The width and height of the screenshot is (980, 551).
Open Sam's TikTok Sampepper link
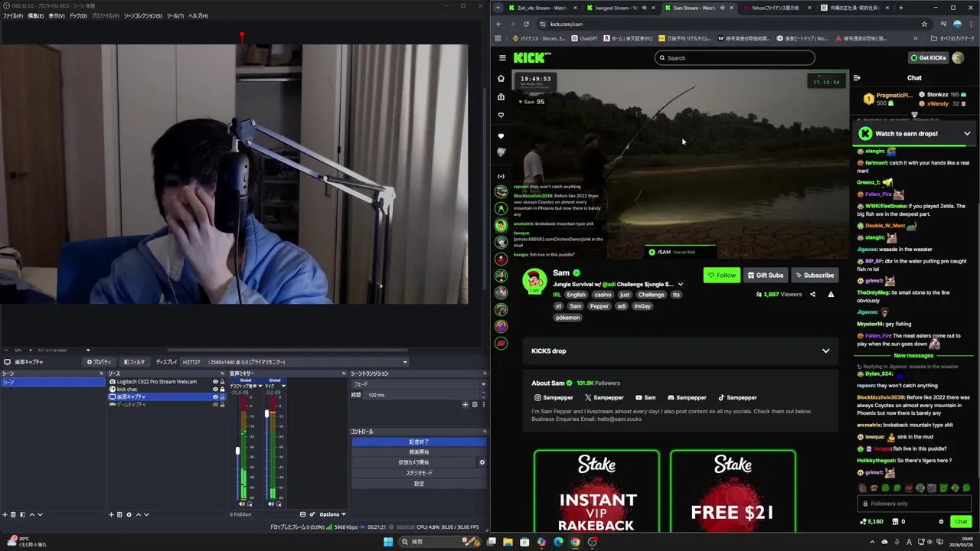coord(737,397)
